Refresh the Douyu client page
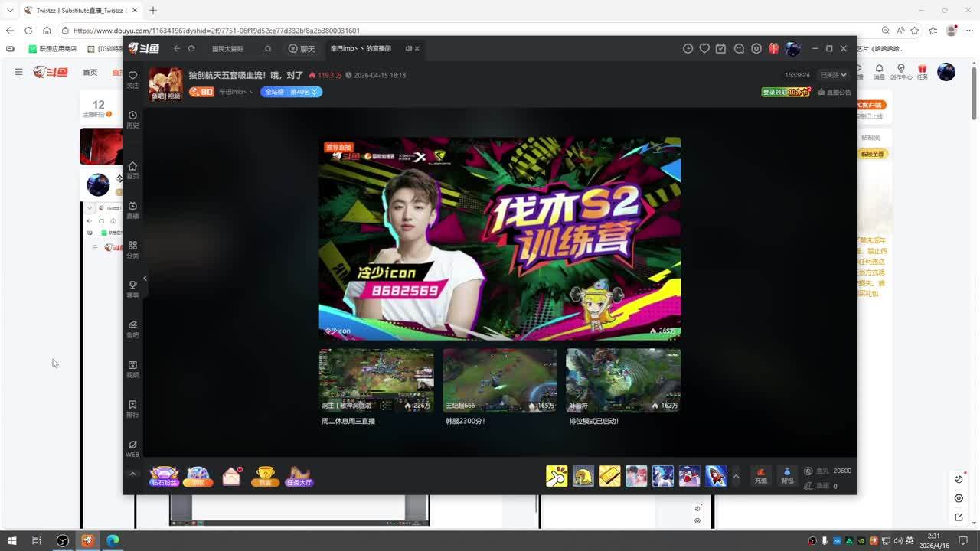 click(191, 48)
